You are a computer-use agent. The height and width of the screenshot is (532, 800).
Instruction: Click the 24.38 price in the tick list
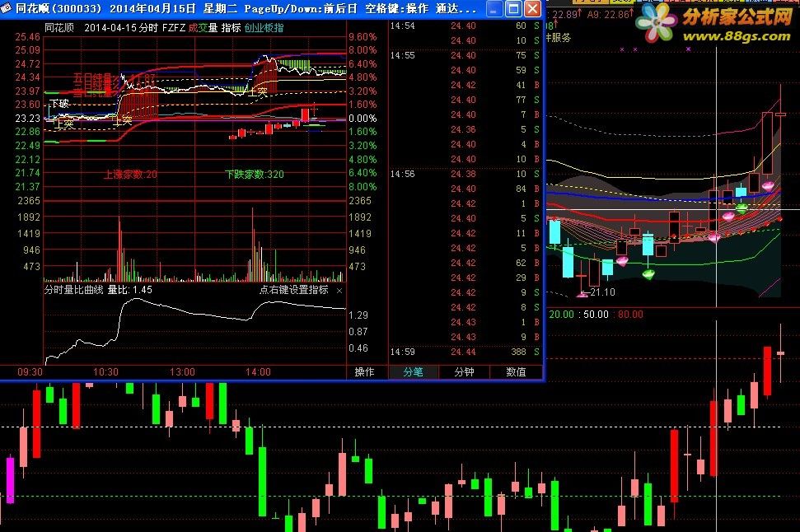[x=463, y=174]
